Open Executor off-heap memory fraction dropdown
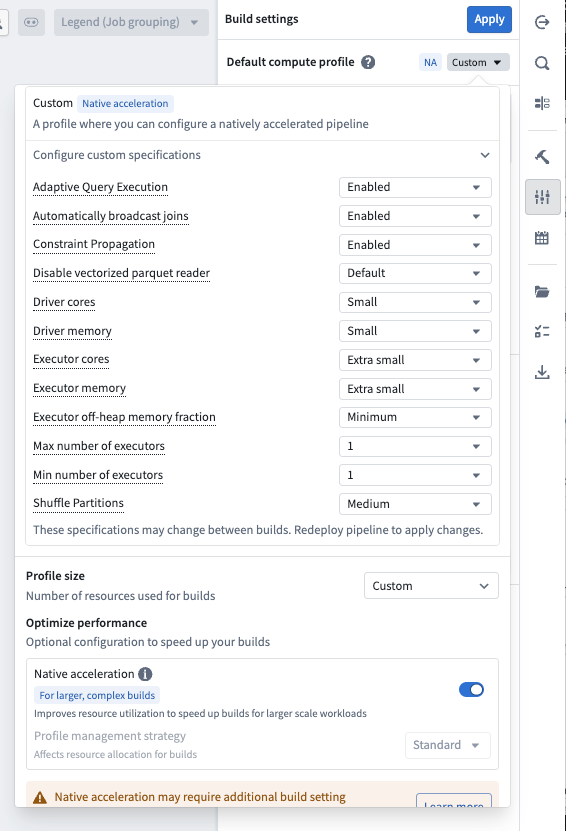 coord(415,417)
